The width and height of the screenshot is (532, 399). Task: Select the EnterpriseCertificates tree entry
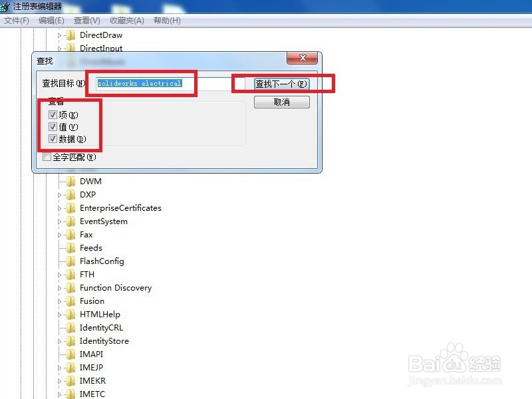pyautogui.click(x=120, y=208)
